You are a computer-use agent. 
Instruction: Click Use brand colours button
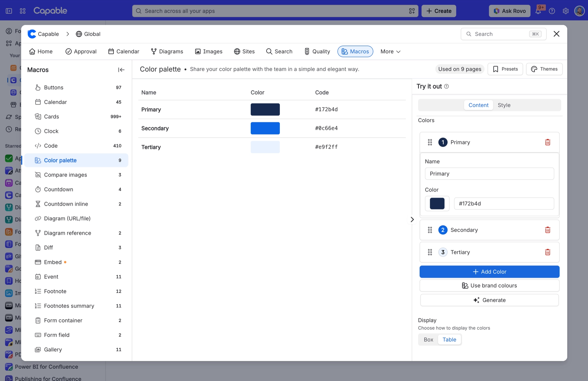[489, 286]
